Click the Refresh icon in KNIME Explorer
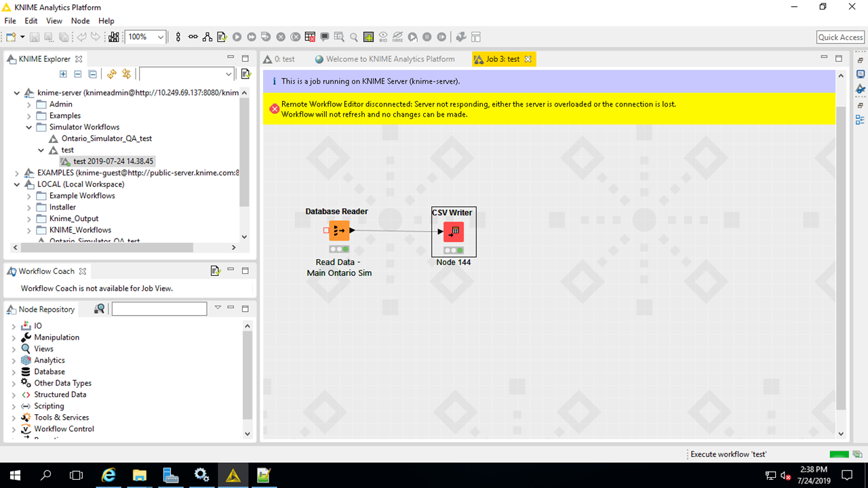The height and width of the screenshot is (488, 868). pyautogui.click(x=112, y=74)
